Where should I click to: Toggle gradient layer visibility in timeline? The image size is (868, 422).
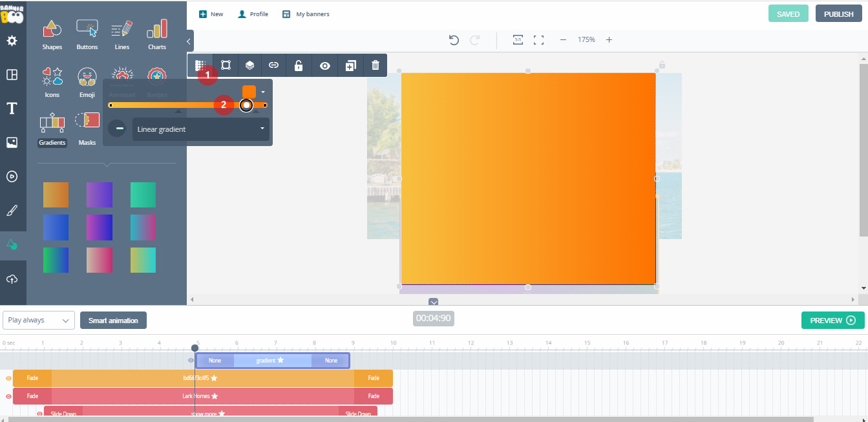tap(191, 361)
